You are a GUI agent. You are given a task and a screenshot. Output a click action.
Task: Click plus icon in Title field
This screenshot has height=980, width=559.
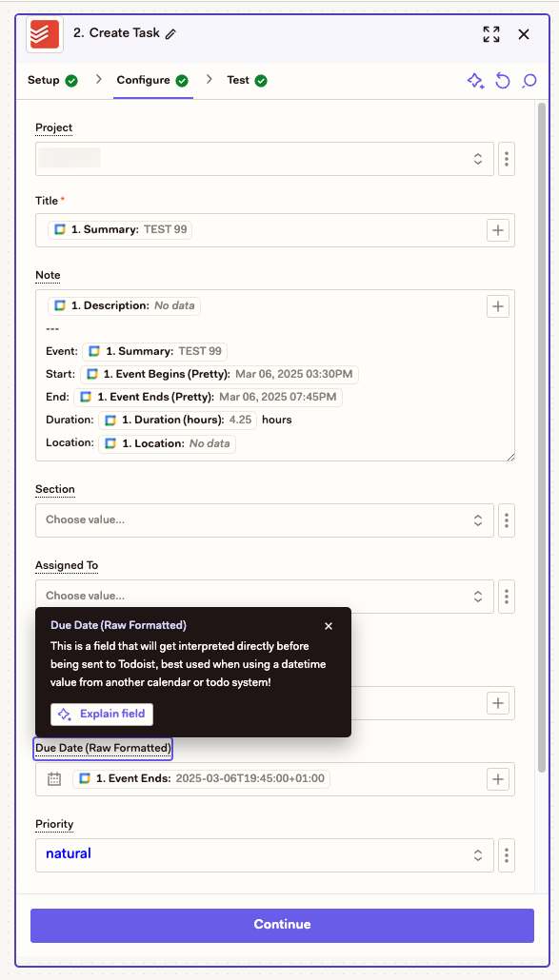pos(498,230)
